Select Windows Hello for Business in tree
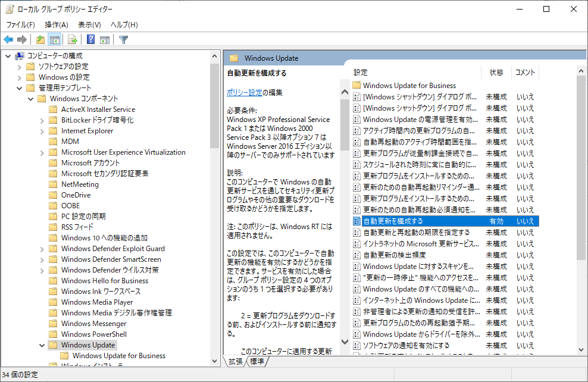The width and height of the screenshot is (588, 382). click(105, 281)
